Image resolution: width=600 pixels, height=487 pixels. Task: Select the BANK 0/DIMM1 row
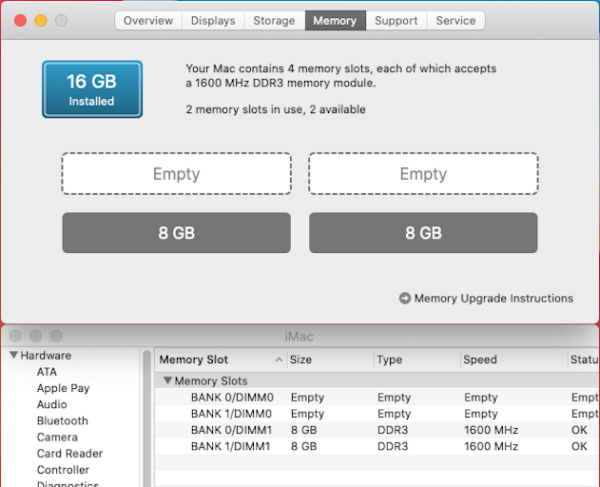(377, 430)
